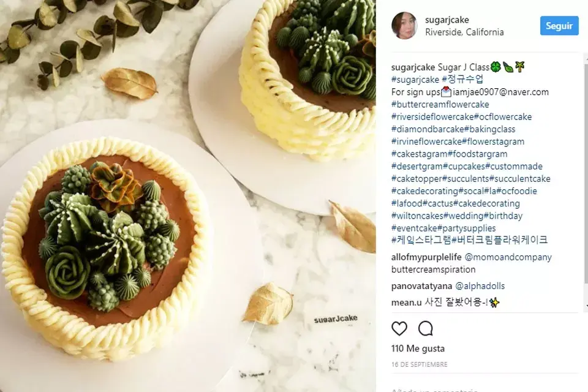Open sugarjcake profile avatar picture
Viewport: 588px width, 392px height.
(x=404, y=26)
